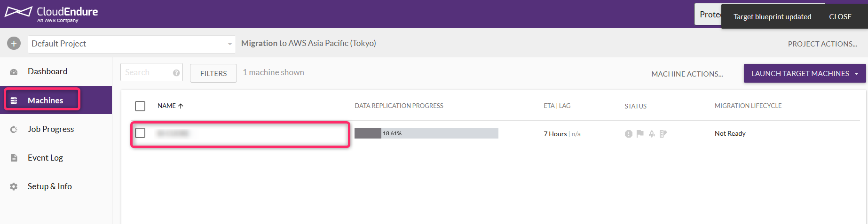Go to Dashboard in sidebar
This screenshot has height=224, width=868.
pyautogui.click(x=47, y=71)
